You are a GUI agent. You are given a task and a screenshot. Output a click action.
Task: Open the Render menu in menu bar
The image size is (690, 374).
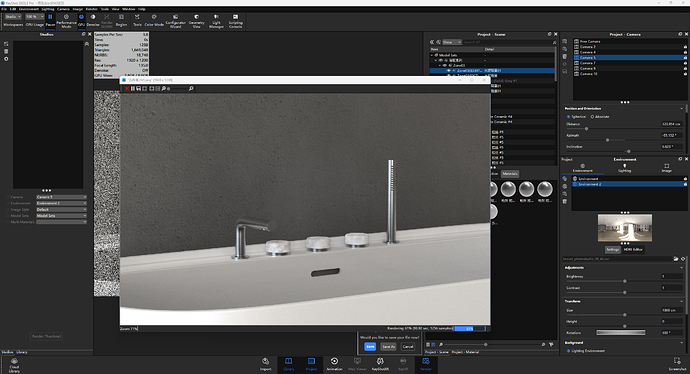(x=92, y=9)
